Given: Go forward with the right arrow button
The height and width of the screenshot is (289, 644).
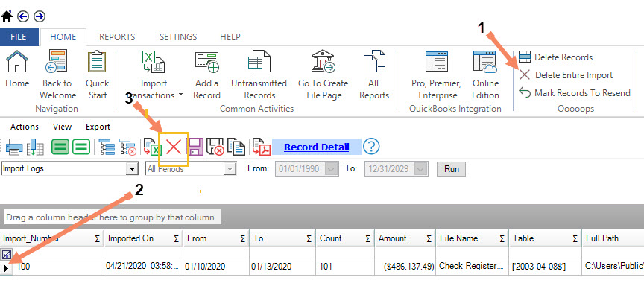Looking at the screenshot, I should 40,16.
